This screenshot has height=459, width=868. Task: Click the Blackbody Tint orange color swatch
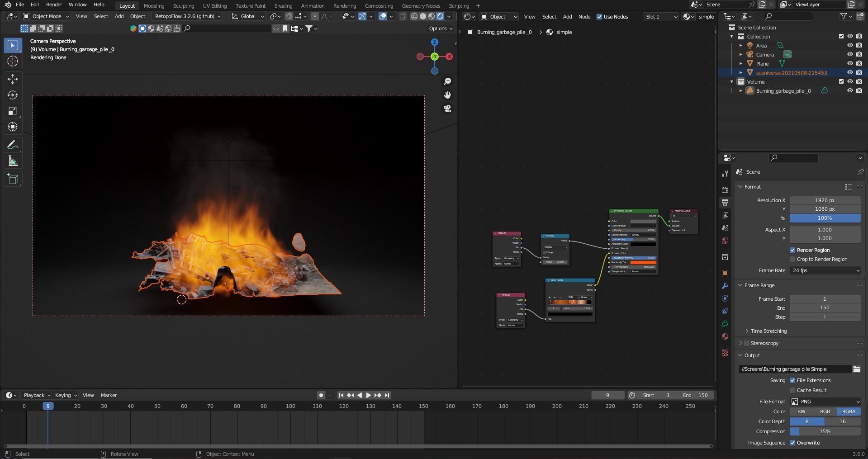pyautogui.click(x=643, y=262)
